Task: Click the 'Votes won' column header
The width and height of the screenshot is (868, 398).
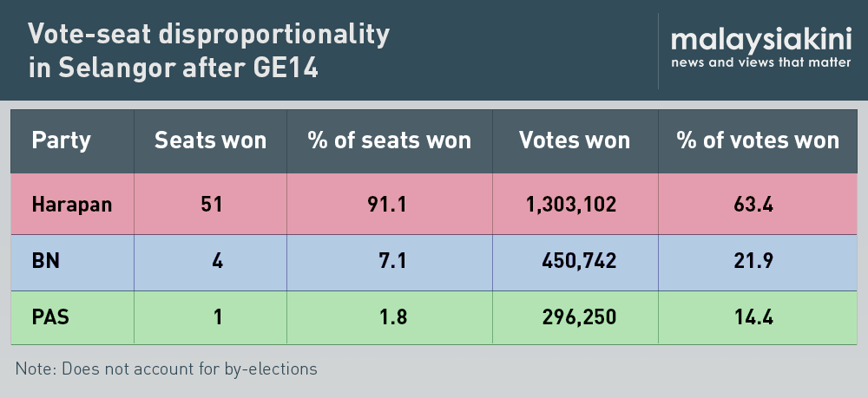Action: tap(575, 140)
